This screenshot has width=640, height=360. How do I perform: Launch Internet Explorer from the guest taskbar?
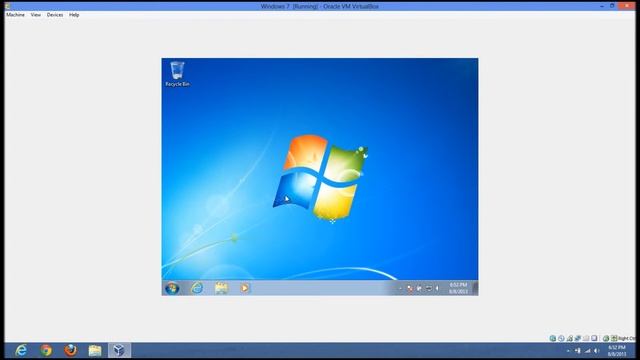[x=197, y=288]
